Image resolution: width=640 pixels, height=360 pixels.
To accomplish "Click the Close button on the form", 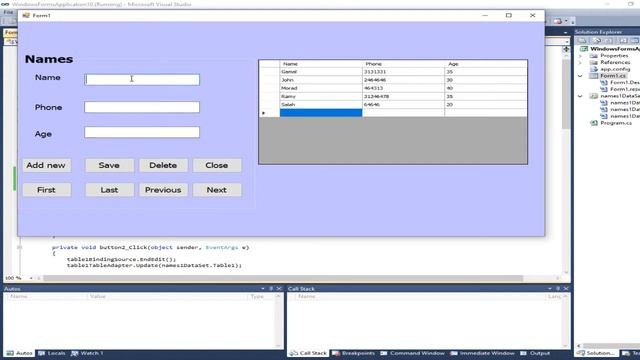I will pyautogui.click(x=217, y=165).
